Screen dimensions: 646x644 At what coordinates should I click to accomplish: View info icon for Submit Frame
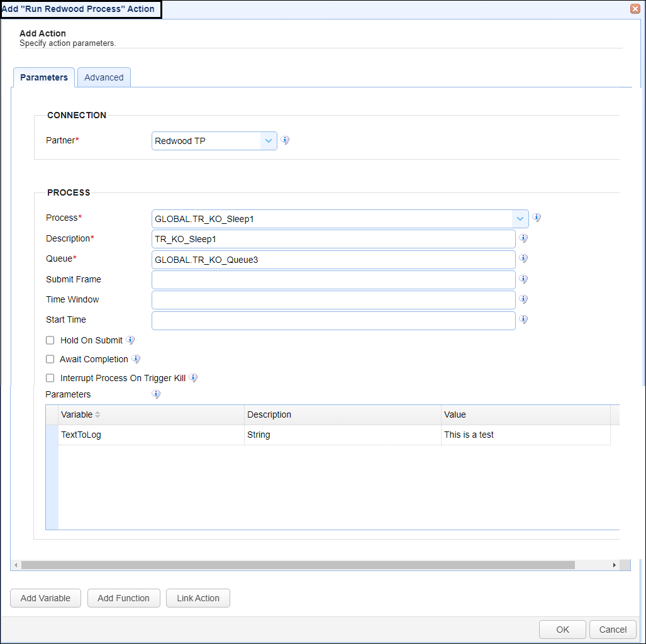tap(523, 279)
